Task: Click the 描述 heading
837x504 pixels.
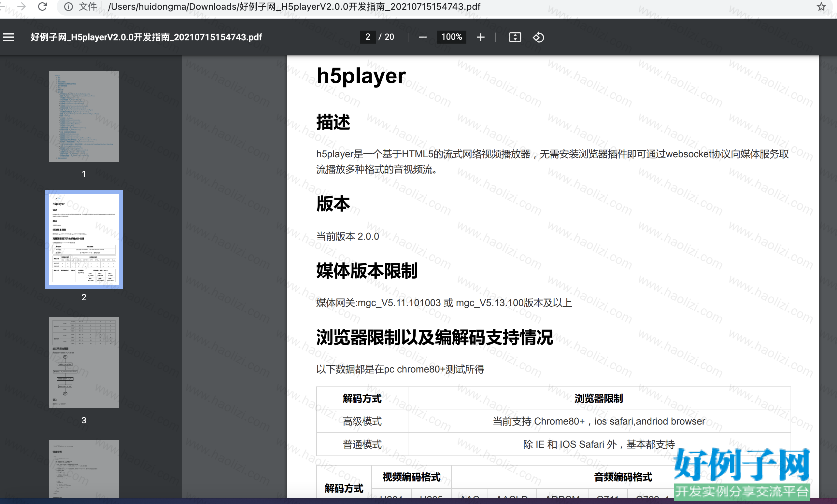Action: [333, 122]
